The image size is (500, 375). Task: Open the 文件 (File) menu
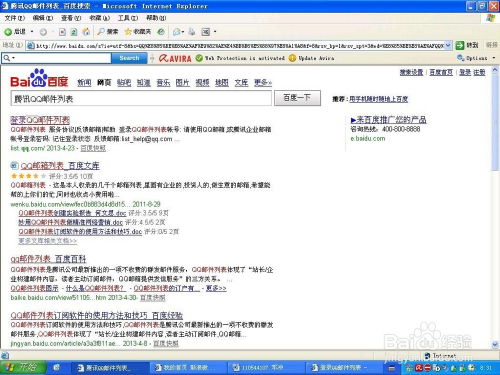(x=15, y=18)
